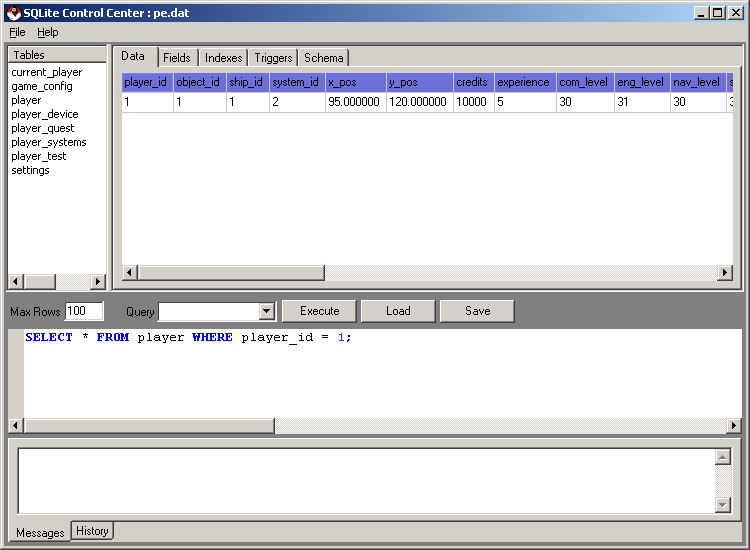750x550 pixels.
Task: Click the messages pane scroll-down arrow
Action: click(x=723, y=505)
